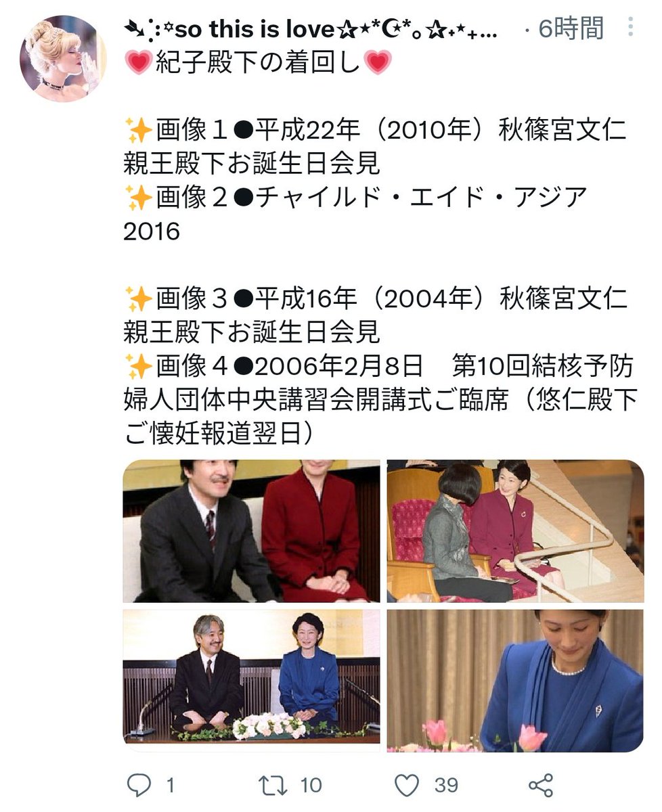
Task: Tap the reply speech bubble icon
Action: pyautogui.click(x=139, y=785)
